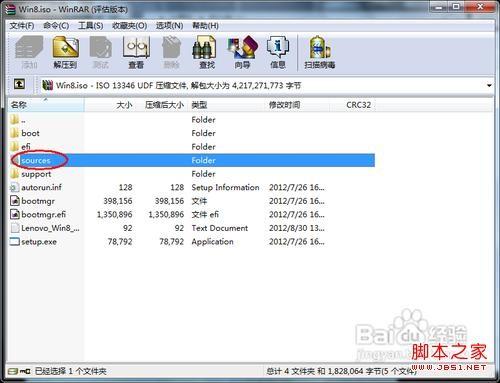This screenshot has height=383, width=500.
Task: Open the Info (信息) toolbar icon
Action: click(278, 52)
